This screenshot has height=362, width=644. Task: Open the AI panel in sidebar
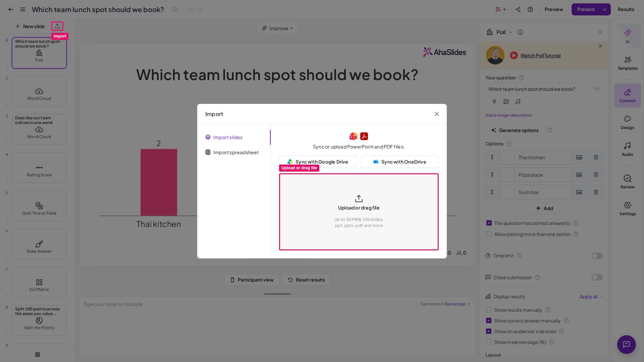[x=628, y=36]
